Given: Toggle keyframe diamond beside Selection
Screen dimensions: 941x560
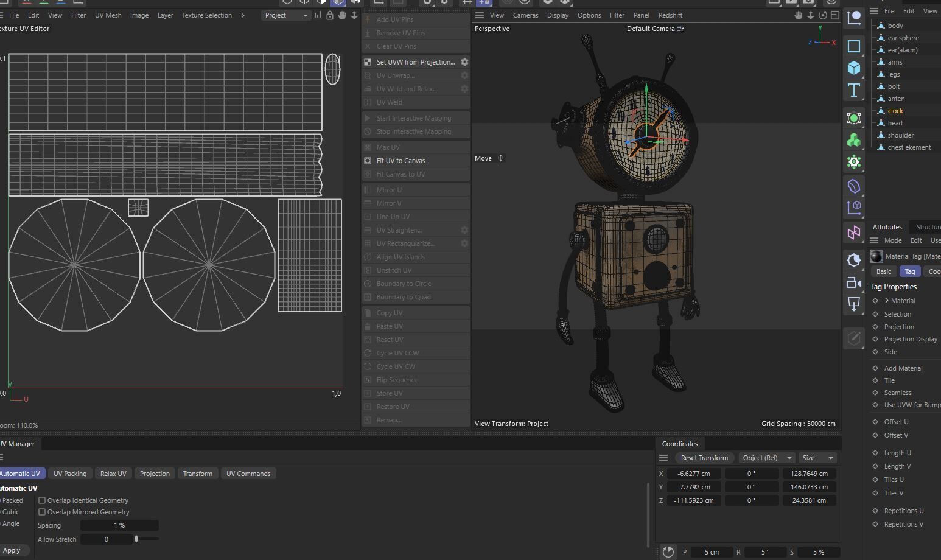Looking at the screenshot, I should 875,314.
